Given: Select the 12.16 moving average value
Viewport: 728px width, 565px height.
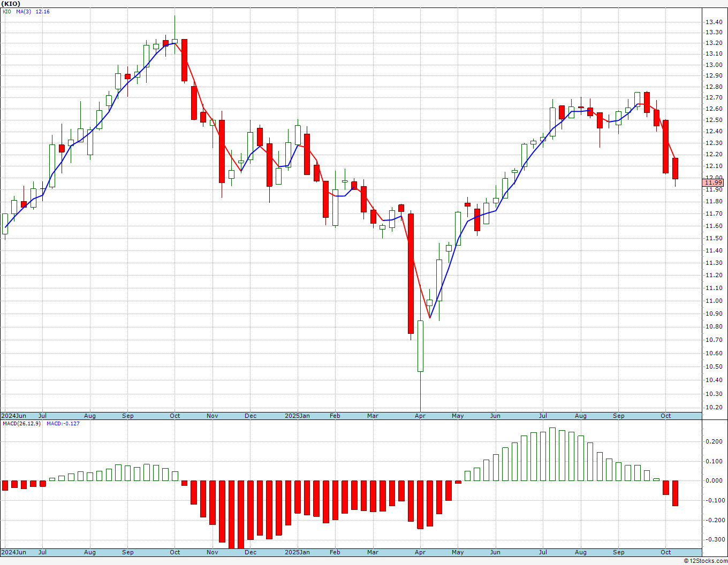Looking at the screenshot, I should [43, 12].
